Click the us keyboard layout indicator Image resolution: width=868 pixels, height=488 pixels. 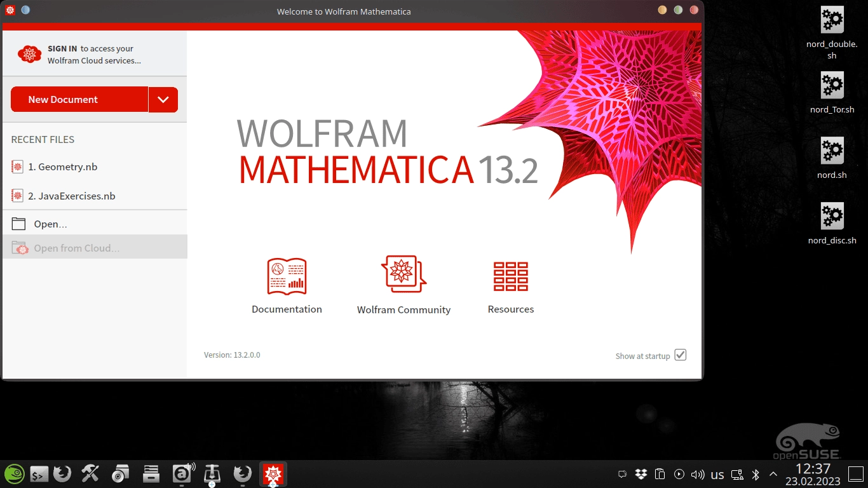coord(717,475)
